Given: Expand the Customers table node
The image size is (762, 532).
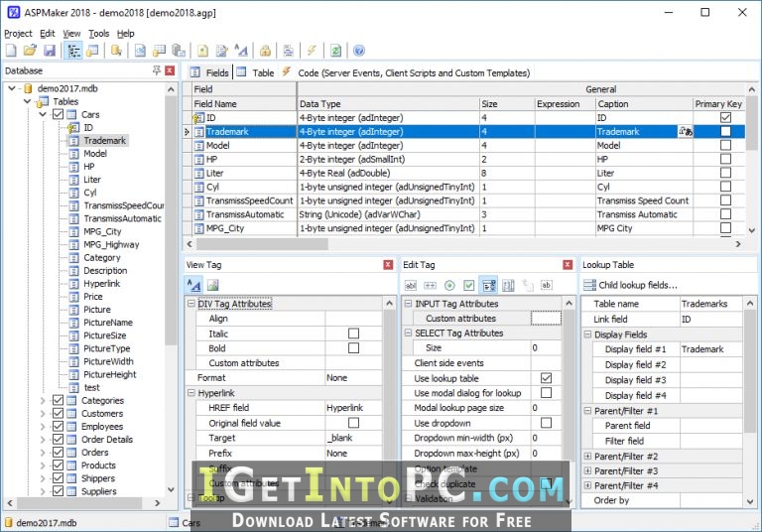Looking at the screenshot, I should click(43, 413).
